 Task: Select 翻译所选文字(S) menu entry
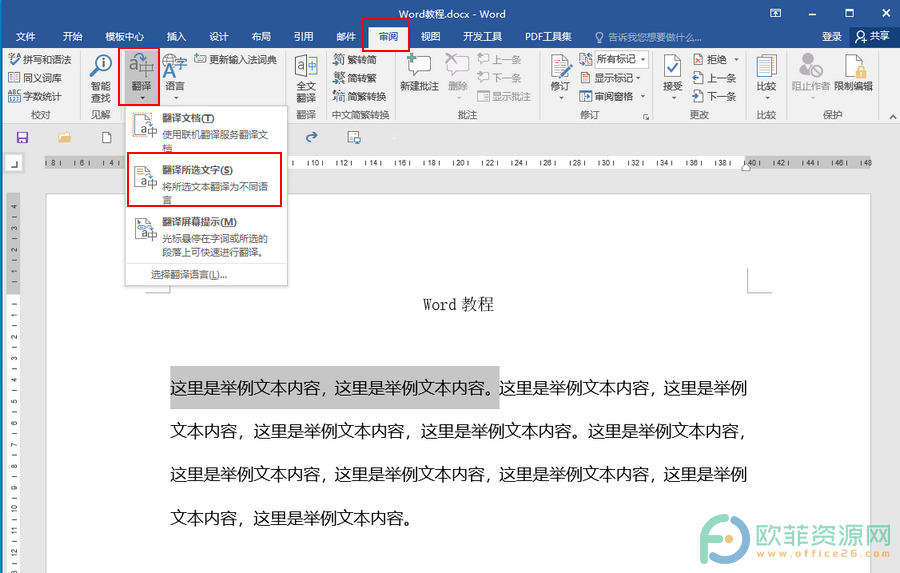click(x=205, y=179)
